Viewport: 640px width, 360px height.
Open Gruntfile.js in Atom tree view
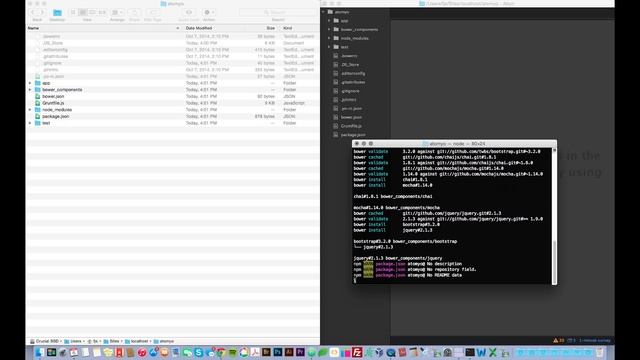pyautogui.click(x=351, y=126)
